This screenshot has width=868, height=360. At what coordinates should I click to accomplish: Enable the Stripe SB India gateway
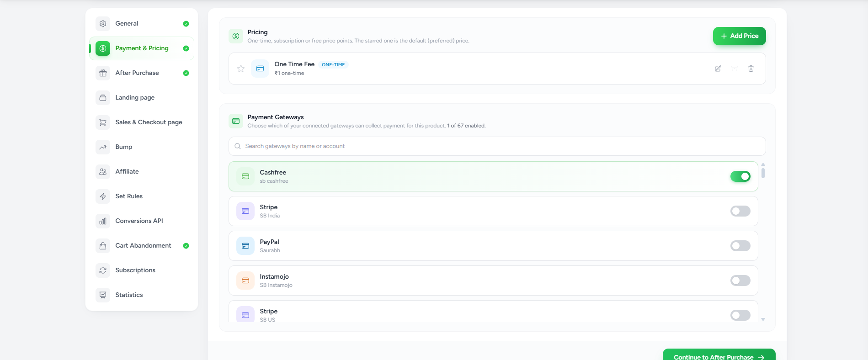point(740,211)
